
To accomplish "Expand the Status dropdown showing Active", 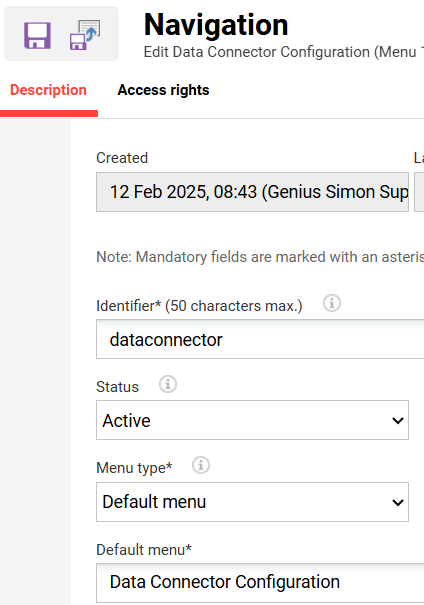I will [252, 420].
